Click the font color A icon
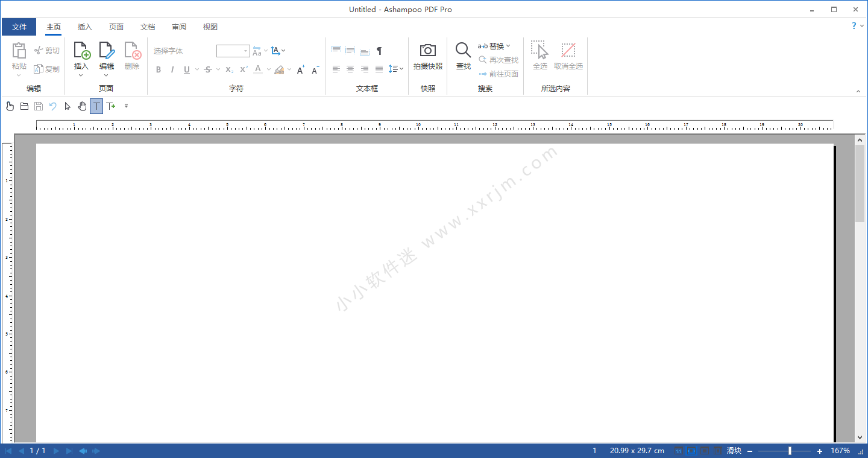The image size is (868, 458). coord(258,69)
